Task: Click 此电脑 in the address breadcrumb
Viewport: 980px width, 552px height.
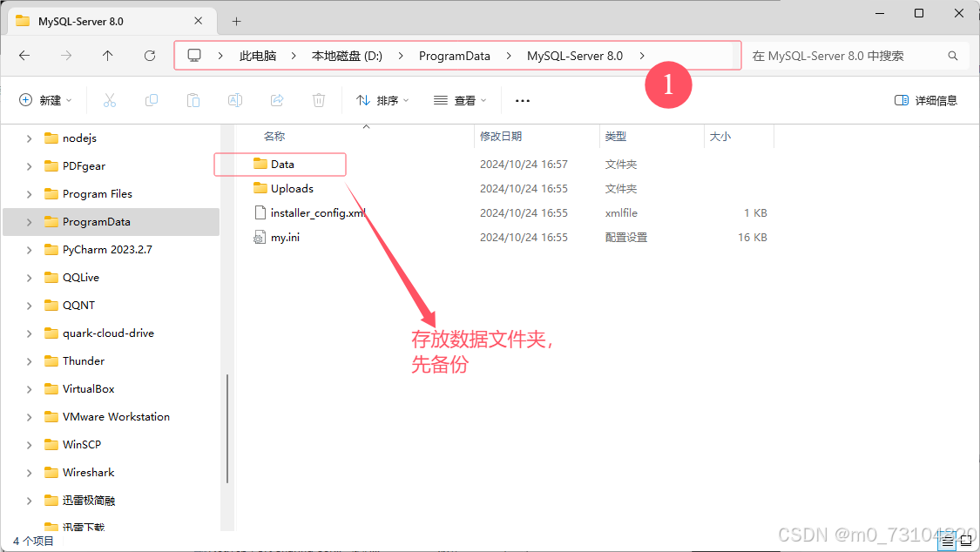Action: click(258, 56)
